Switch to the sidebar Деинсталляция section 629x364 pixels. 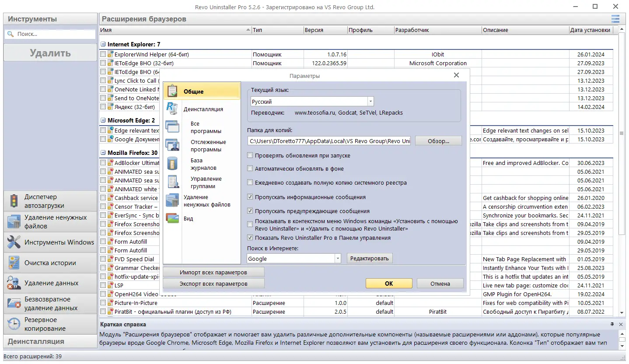50,341
